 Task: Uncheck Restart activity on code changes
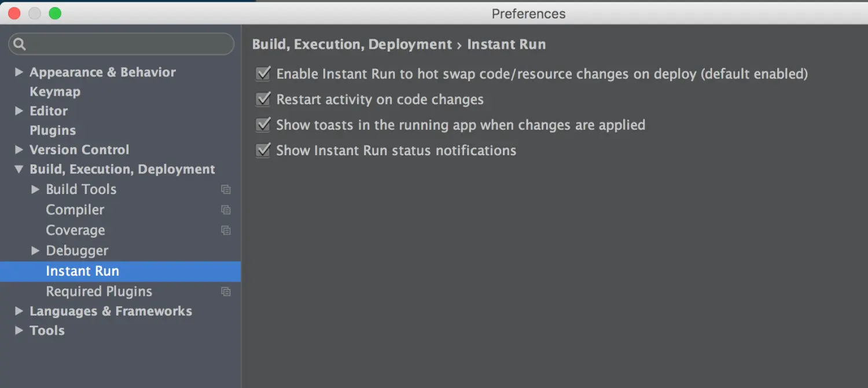click(x=263, y=99)
